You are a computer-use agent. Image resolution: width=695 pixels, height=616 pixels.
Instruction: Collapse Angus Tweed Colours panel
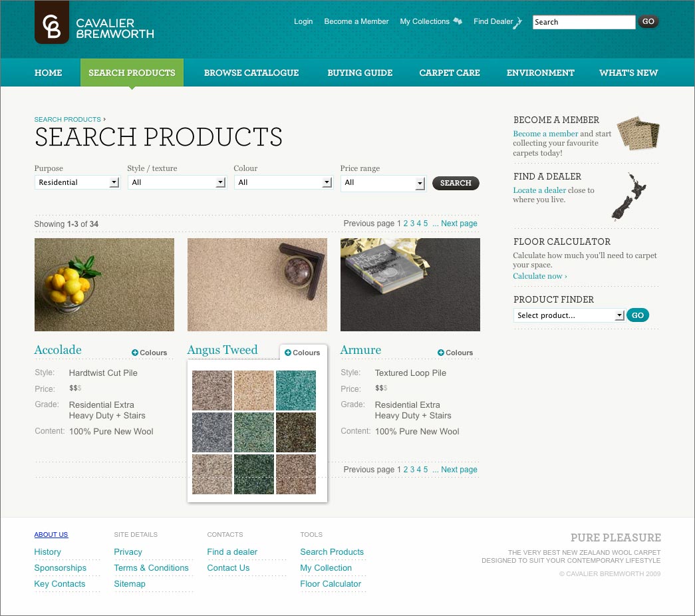(x=303, y=353)
